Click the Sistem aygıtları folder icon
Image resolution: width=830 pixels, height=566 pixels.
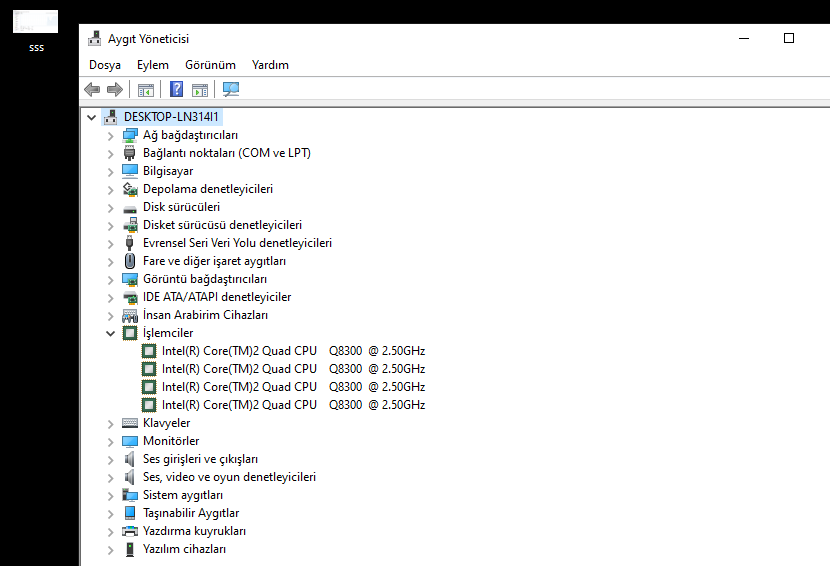point(130,495)
